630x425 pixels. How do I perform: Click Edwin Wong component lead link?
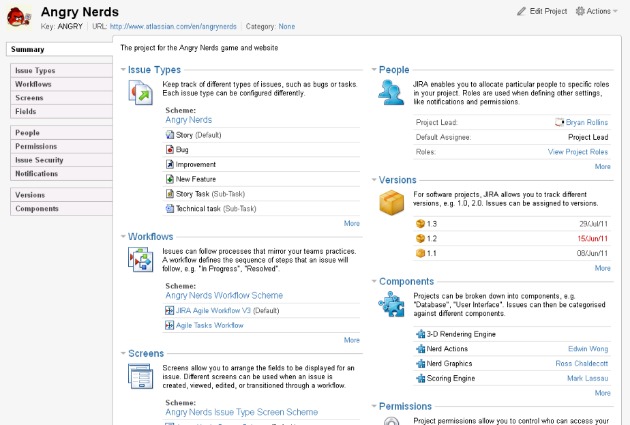point(588,349)
